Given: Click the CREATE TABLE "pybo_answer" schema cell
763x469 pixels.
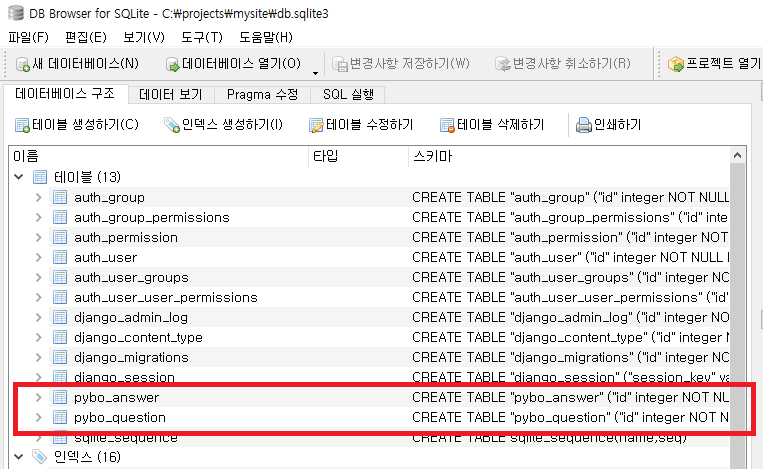Looking at the screenshot, I should tap(570, 397).
